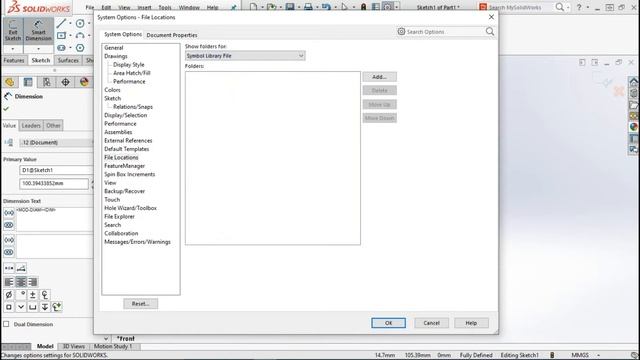Viewport: 640px width, 360px height.
Task: Click the Cancel button
Action: [x=431, y=323]
